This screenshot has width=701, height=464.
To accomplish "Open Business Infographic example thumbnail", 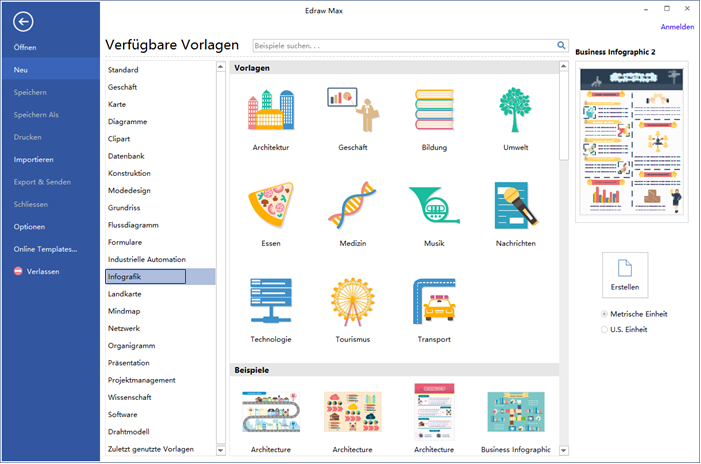I will [x=515, y=412].
